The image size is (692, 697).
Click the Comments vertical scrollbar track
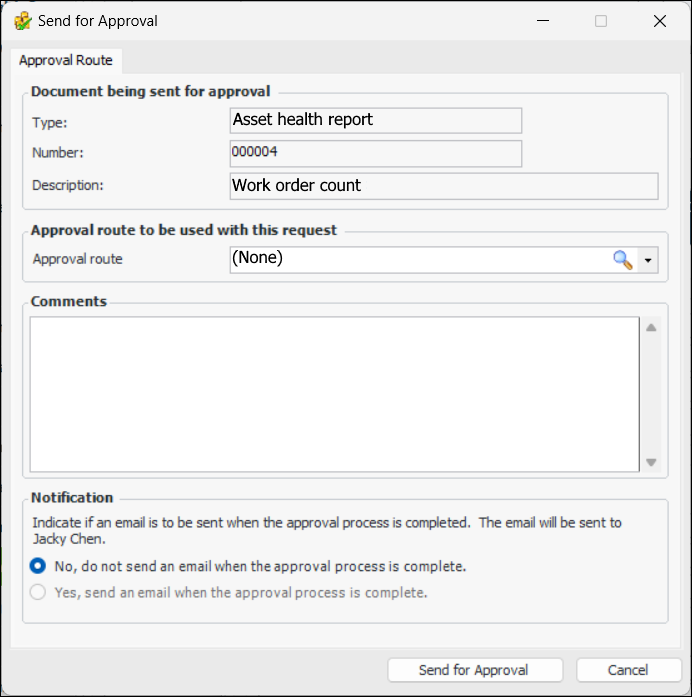click(651, 395)
